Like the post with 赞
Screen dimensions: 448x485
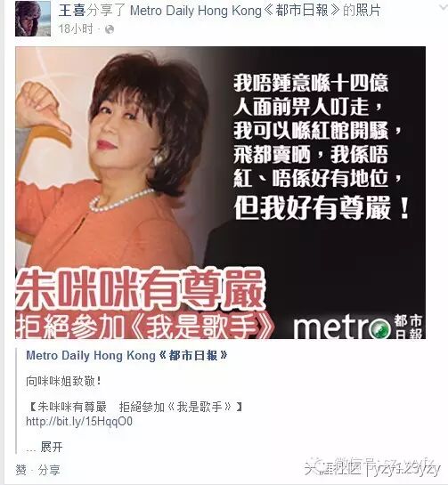pos(20,470)
